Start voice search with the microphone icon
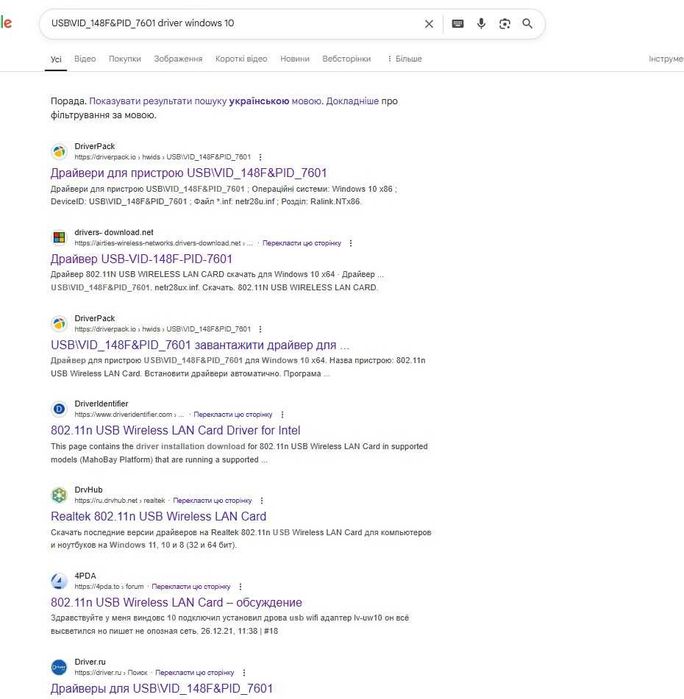The width and height of the screenshot is (684, 699). pyautogui.click(x=481, y=24)
